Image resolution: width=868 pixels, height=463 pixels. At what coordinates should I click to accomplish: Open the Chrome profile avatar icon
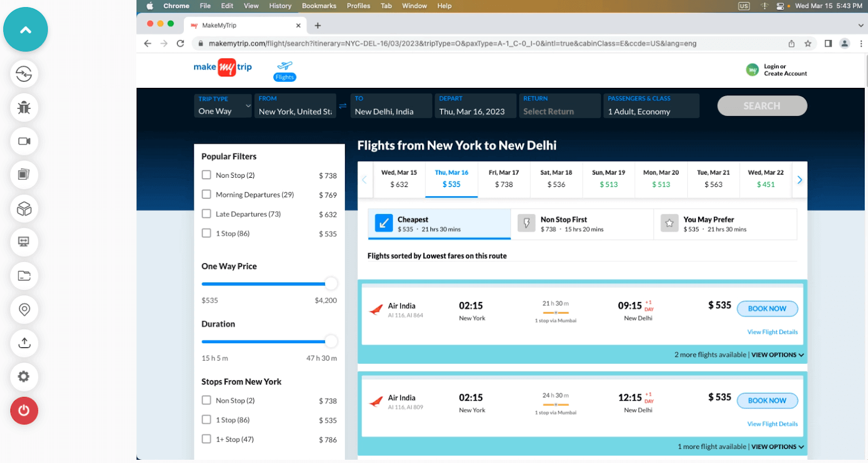pyautogui.click(x=845, y=43)
